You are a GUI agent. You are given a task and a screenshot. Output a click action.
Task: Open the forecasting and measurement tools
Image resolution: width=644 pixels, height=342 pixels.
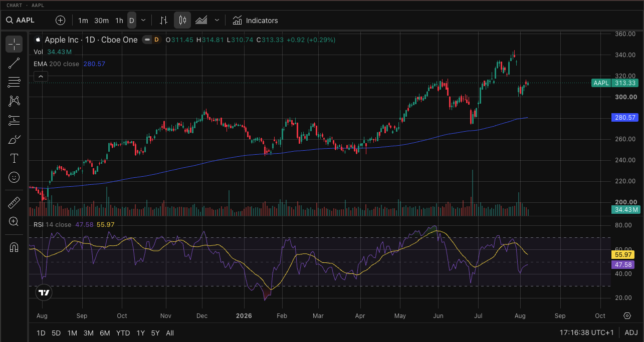coord(14,120)
